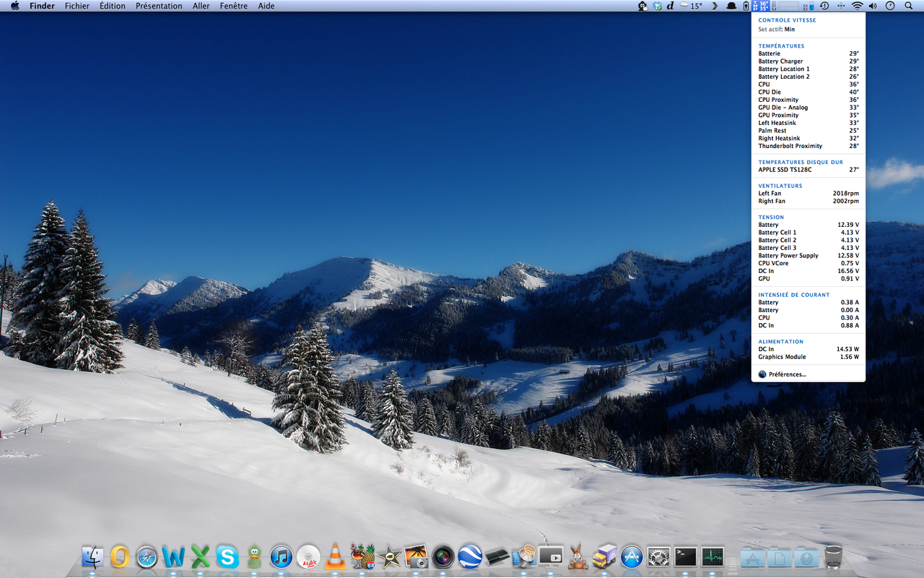Screen dimensions: 924x578
Task: Launch Terminal from the Dock
Action: [685, 556]
